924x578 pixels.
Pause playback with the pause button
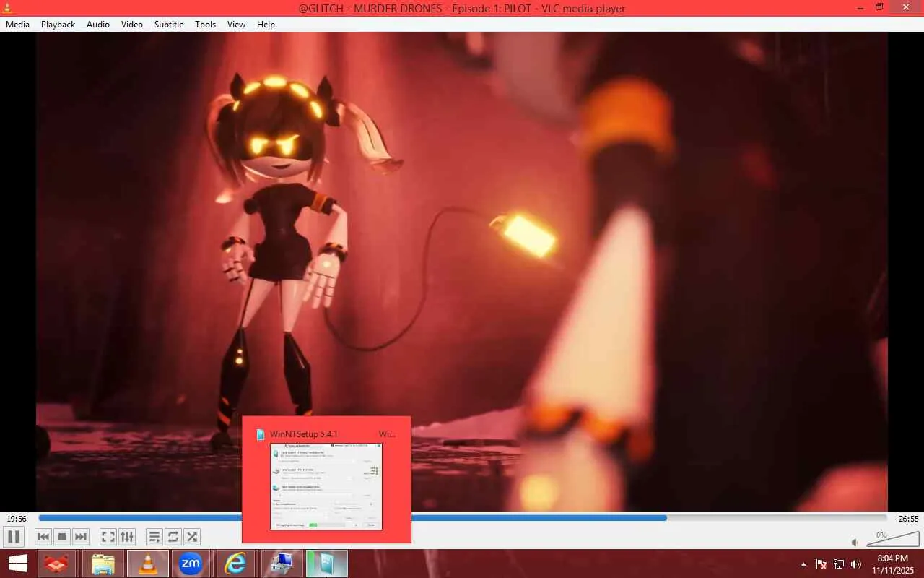point(13,537)
